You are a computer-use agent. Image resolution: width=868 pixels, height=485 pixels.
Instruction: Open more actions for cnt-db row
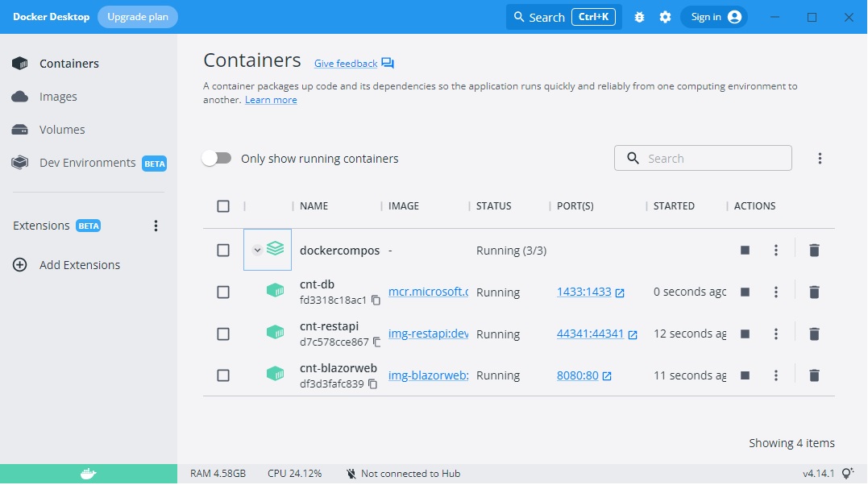pyautogui.click(x=776, y=292)
